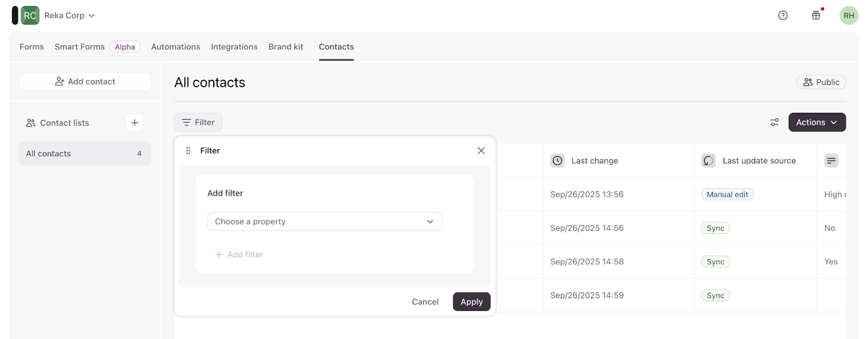Open the RH user avatar menu
This screenshot has height=339, width=868.
point(848,15)
